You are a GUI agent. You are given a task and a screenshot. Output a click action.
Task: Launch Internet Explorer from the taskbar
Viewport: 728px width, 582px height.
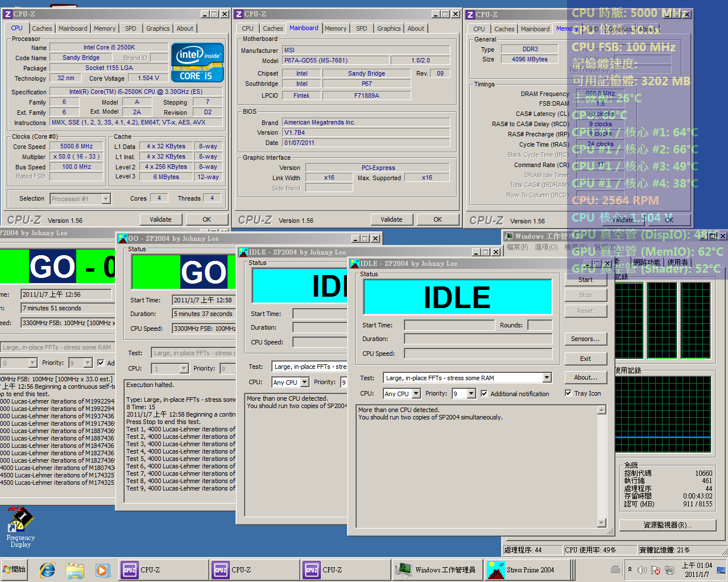click(x=47, y=569)
